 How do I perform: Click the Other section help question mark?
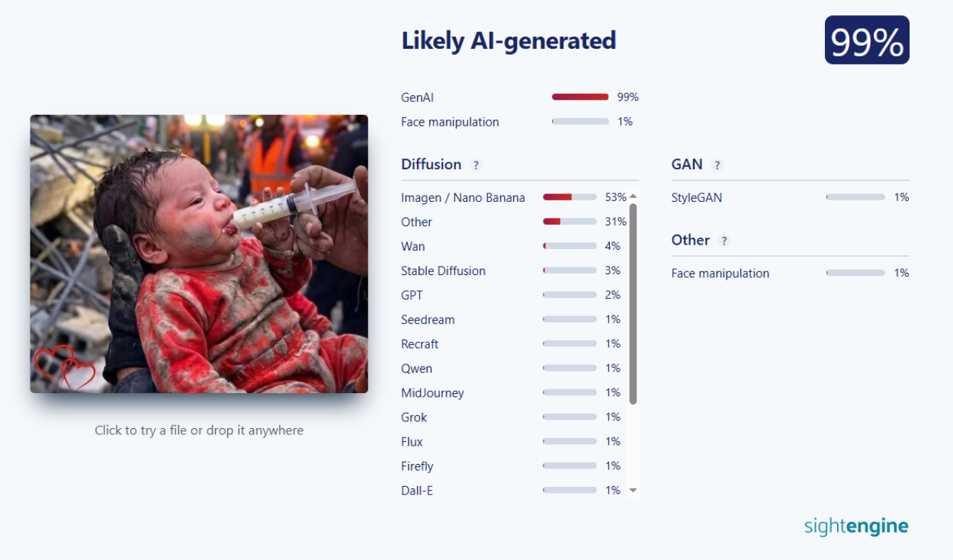point(724,241)
